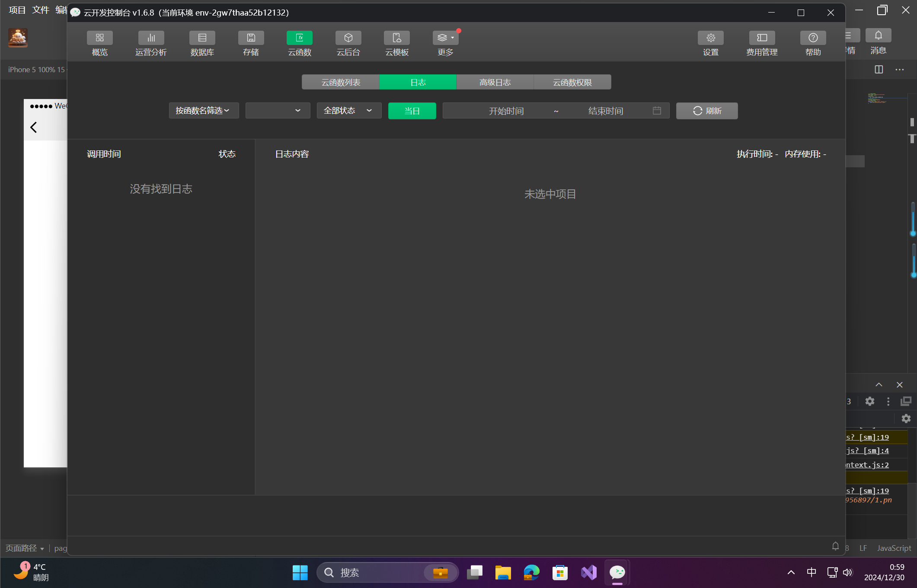Open 设置 gear icon in console
917x588 pixels.
710,38
